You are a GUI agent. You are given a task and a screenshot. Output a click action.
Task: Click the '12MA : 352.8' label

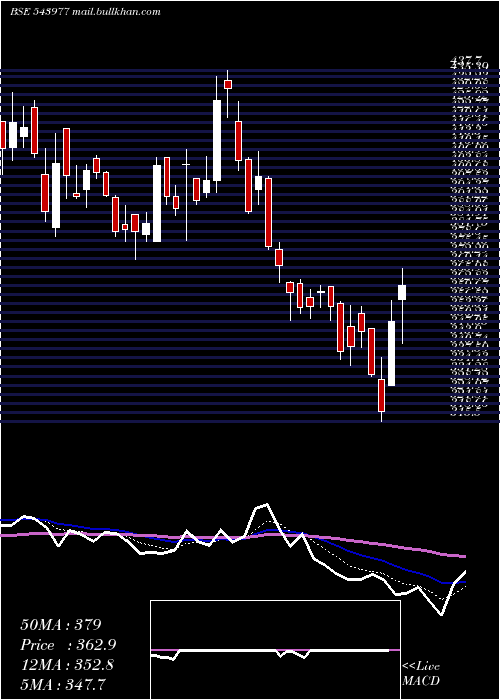pyautogui.click(x=67, y=665)
